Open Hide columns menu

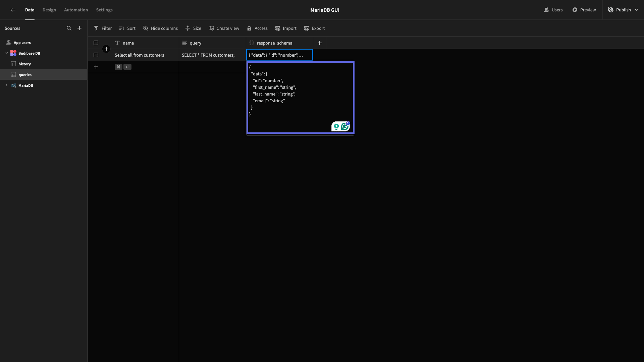click(160, 28)
